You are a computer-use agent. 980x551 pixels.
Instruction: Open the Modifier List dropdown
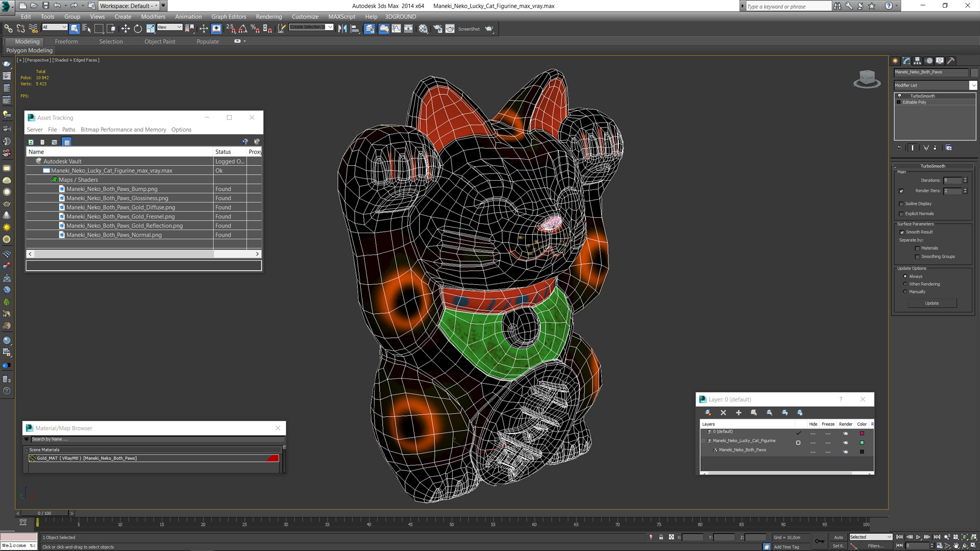tap(973, 85)
